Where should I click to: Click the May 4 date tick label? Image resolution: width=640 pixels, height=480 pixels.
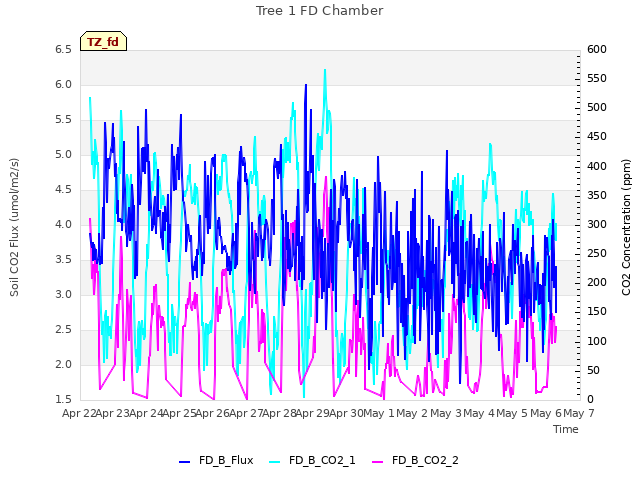point(479,413)
